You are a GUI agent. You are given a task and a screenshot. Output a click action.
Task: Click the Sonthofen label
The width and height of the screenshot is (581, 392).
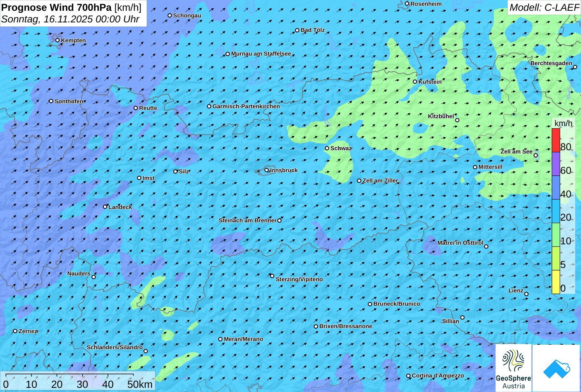tap(69, 101)
